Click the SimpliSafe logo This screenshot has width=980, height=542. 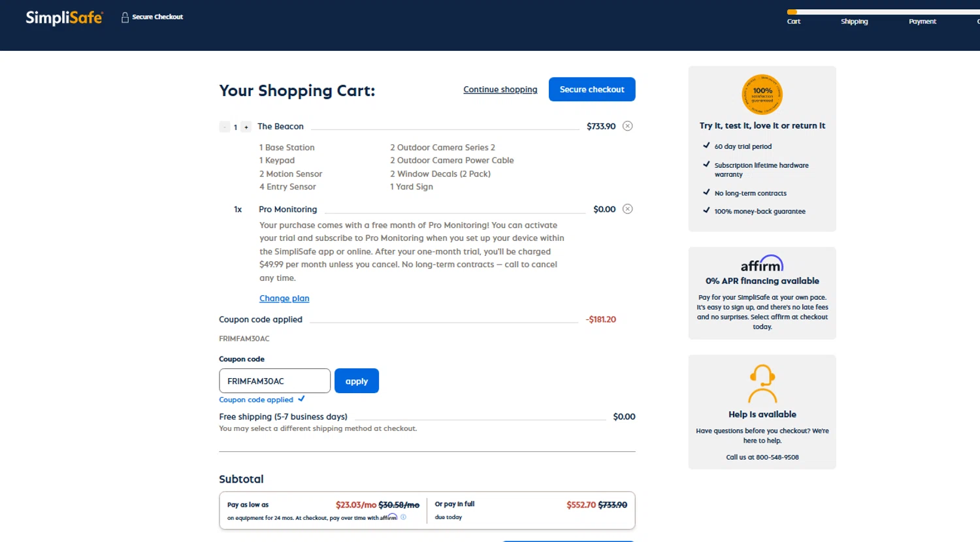tap(64, 18)
